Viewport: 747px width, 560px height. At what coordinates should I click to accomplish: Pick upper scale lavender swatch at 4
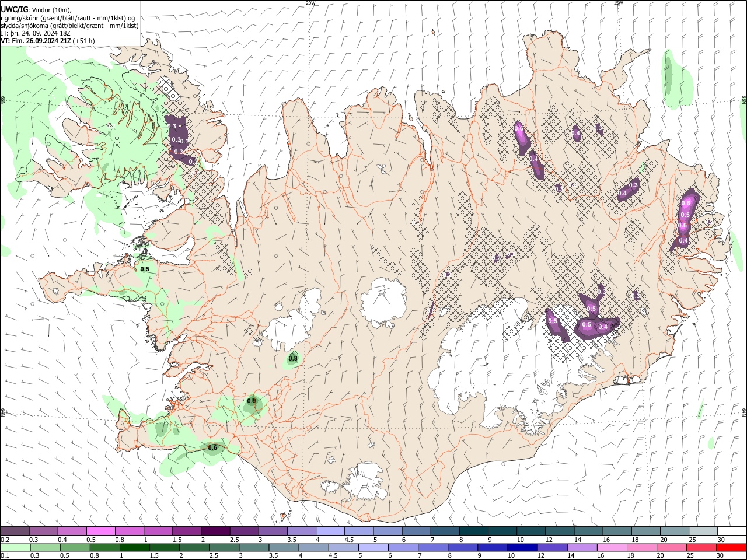330,531
